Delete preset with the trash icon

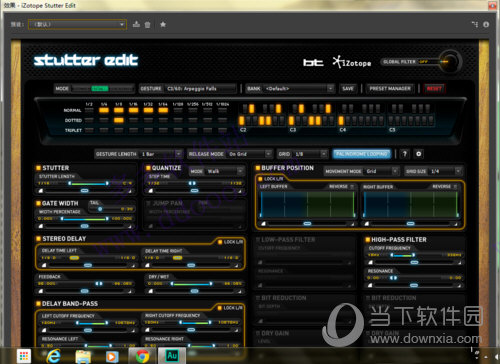coord(147,25)
